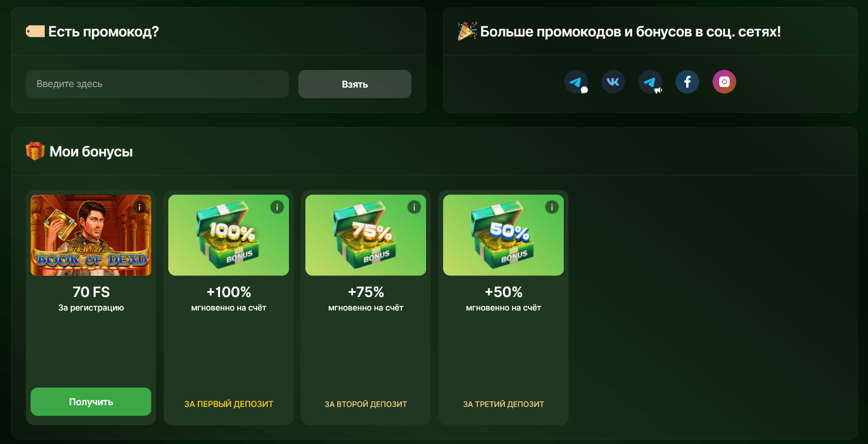Select the 100% bonus chest image
868x444 pixels.
pyautogui.click(x=228, y=235)
